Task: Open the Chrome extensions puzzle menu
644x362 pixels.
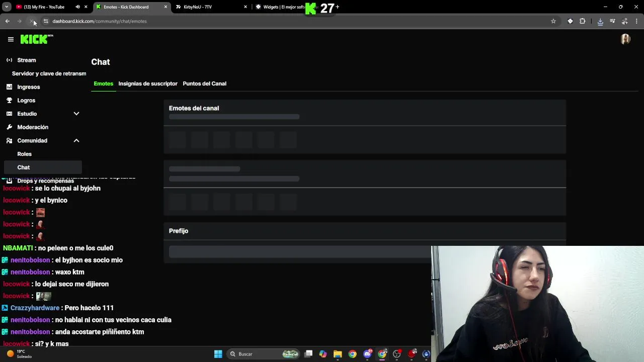Action: pos(583,21)
